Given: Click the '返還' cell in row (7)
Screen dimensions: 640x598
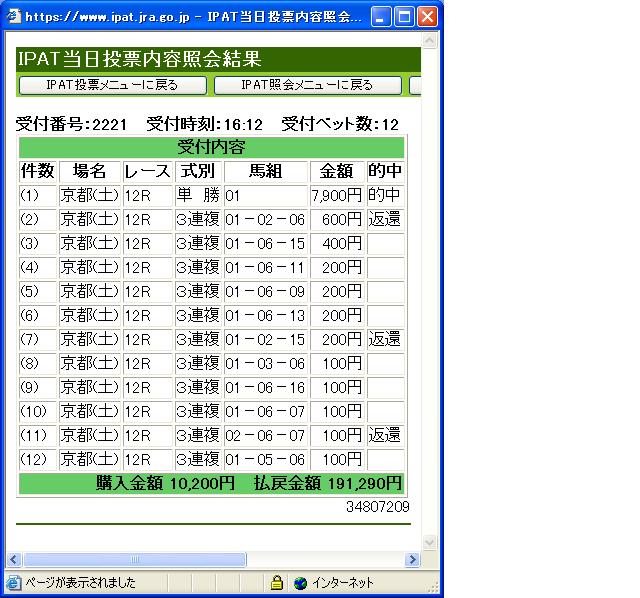Looking at the screenshot, I should click(385, 340).
